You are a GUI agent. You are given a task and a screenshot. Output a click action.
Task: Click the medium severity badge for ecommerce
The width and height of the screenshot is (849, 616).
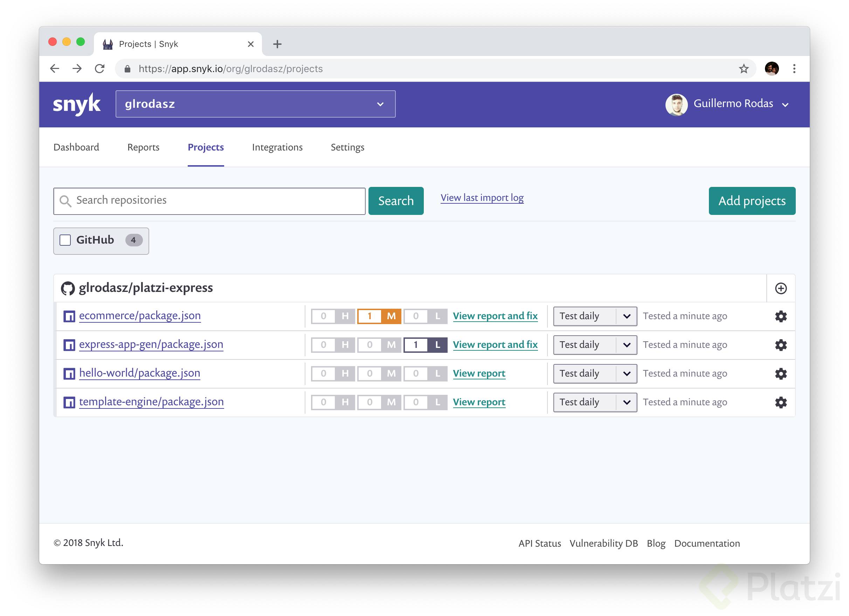pos(379,316)
